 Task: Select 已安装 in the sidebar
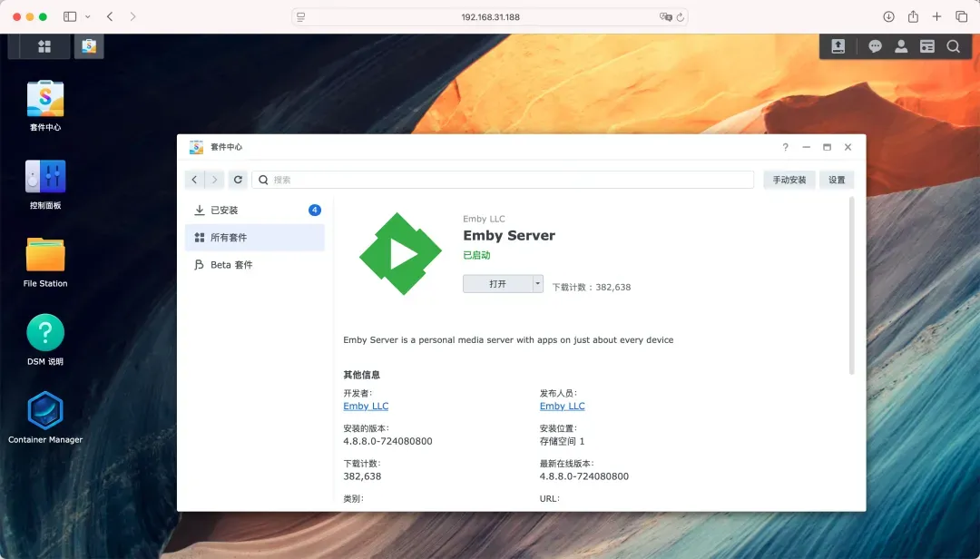255,211
